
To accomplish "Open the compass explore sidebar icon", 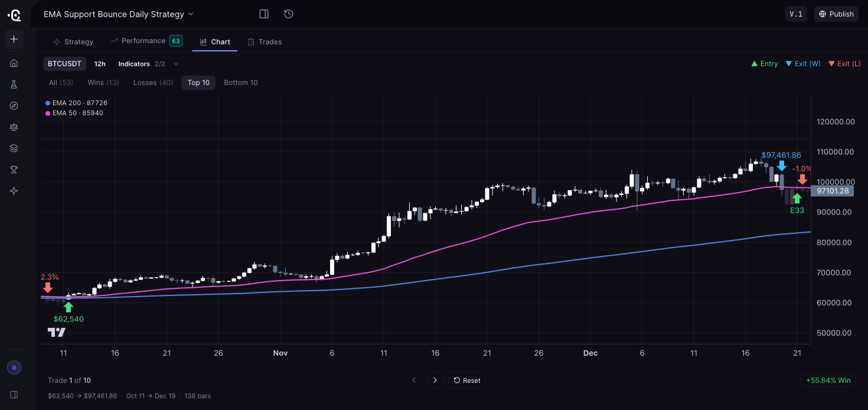I will tap(14, 106).
